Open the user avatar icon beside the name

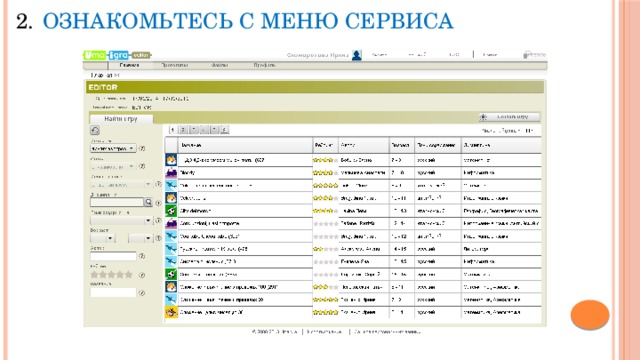pyautogui.click(x=357, y=55)
